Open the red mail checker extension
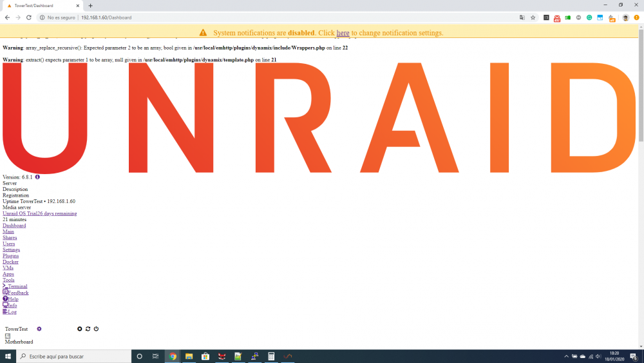The image size is (644, 363). point(557,18)
